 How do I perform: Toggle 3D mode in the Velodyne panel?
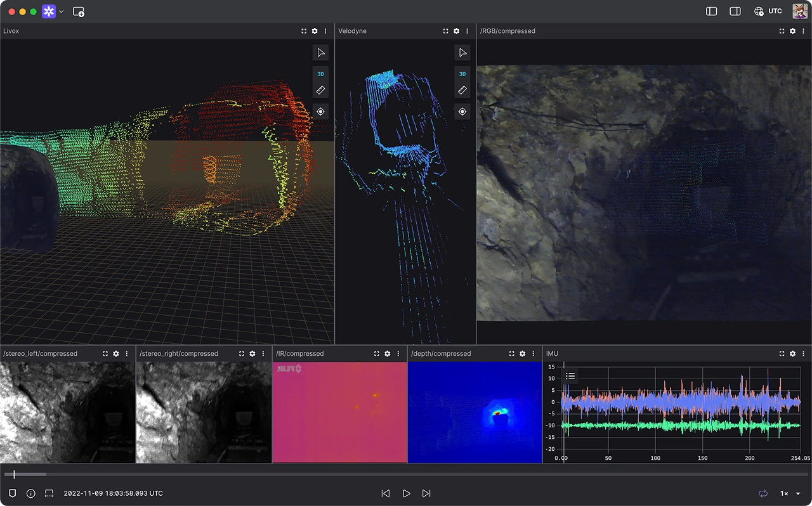point(462,74)
